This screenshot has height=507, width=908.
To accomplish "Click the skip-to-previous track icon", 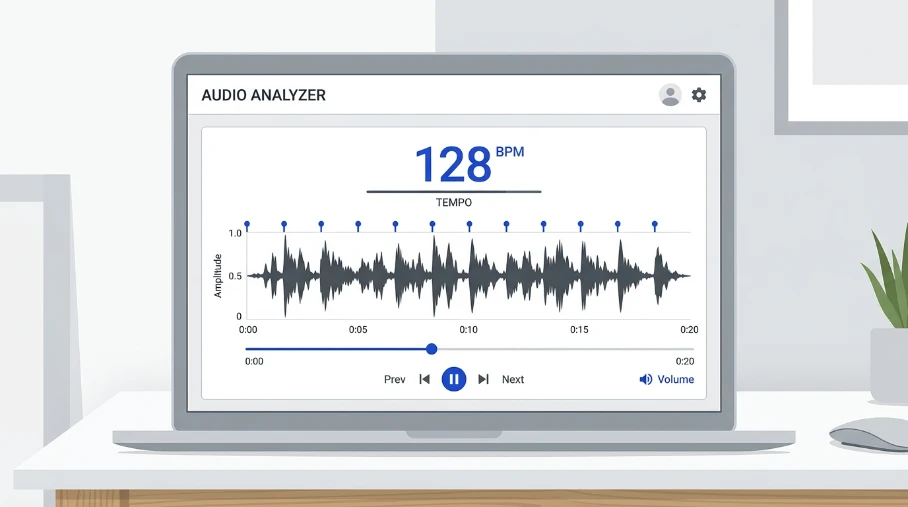I will (x=424, y=379).
